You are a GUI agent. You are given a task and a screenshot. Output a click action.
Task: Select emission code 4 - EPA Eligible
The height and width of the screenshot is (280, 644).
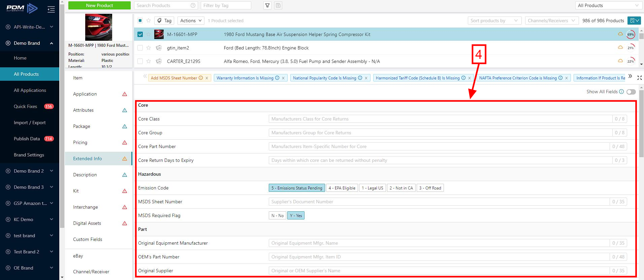point(342,188)
